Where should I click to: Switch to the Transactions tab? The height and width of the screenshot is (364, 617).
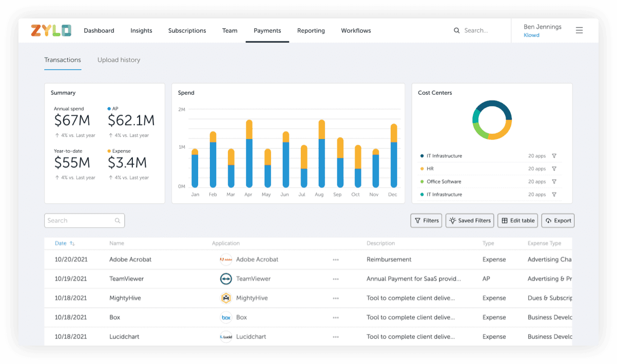pyautogui.click(x=63, y=60)
